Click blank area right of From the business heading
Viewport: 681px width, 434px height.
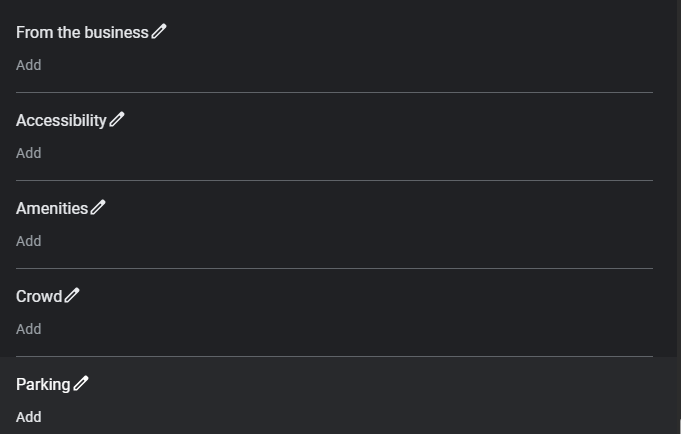400,32
